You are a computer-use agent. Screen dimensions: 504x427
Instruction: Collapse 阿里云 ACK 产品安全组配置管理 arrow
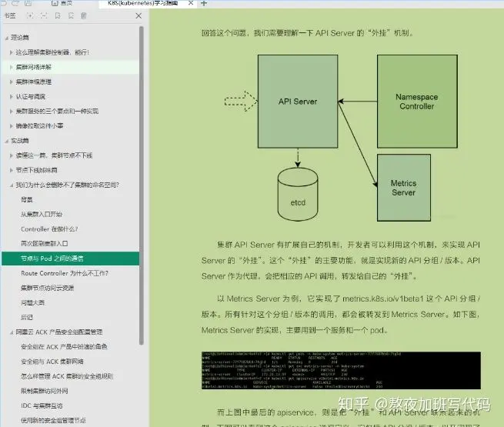coord(12,332)
